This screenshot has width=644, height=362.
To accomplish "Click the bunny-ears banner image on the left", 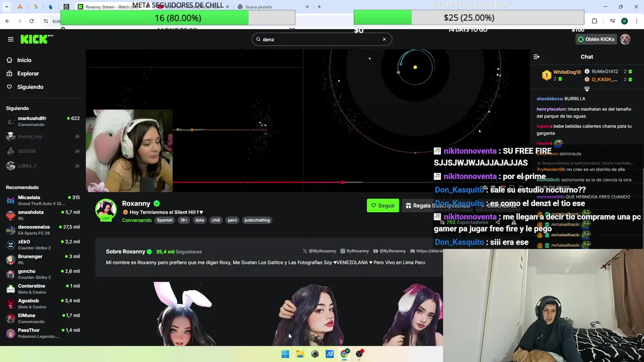I will click(x=183, y=314).
